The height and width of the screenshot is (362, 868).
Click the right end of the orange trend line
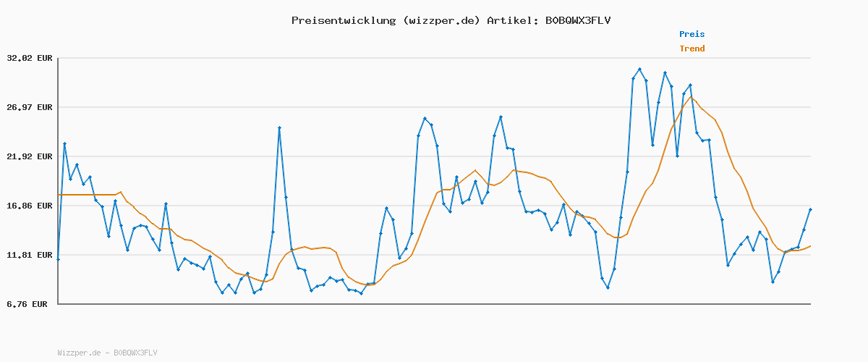(x=810, y=246)
